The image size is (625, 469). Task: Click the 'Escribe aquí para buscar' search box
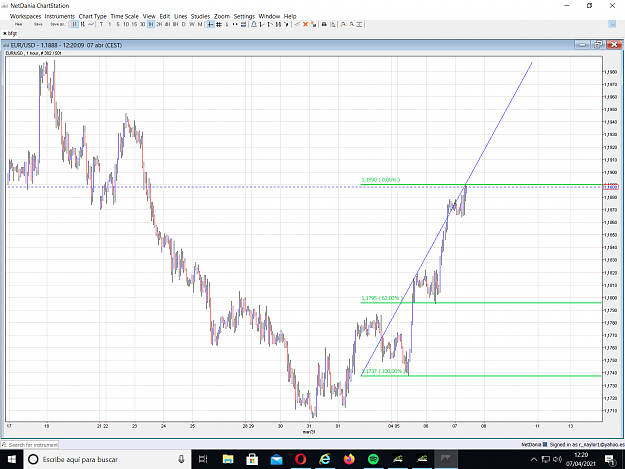point(108,459)
